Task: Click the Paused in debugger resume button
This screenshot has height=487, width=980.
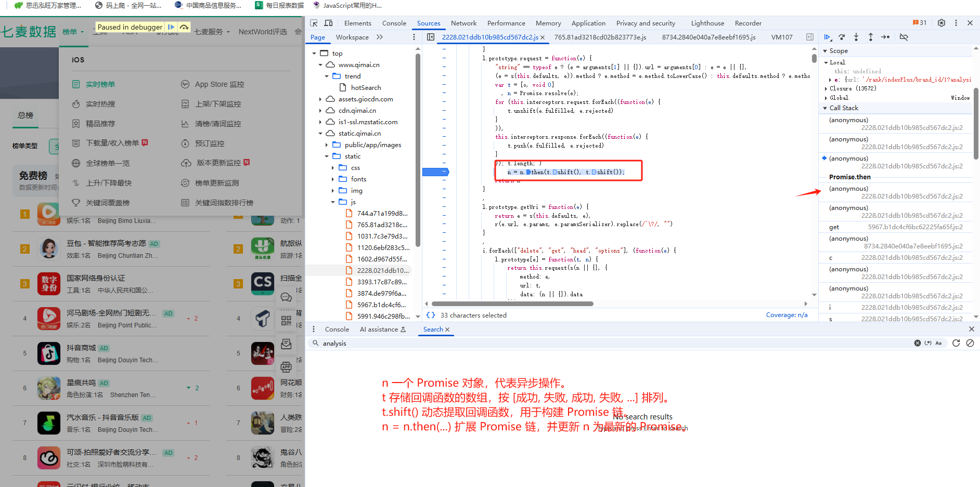Action: coord(171,27)
